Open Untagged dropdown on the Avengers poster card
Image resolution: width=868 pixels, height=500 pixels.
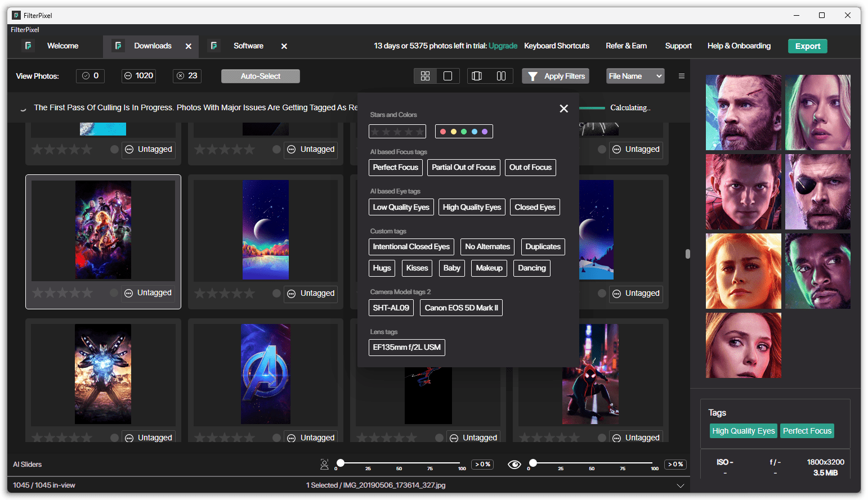coord(149,293)
